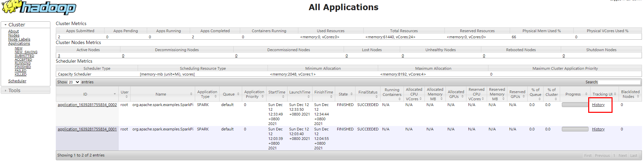Sort table by Allocated GPUs column

tap(456, 94)
